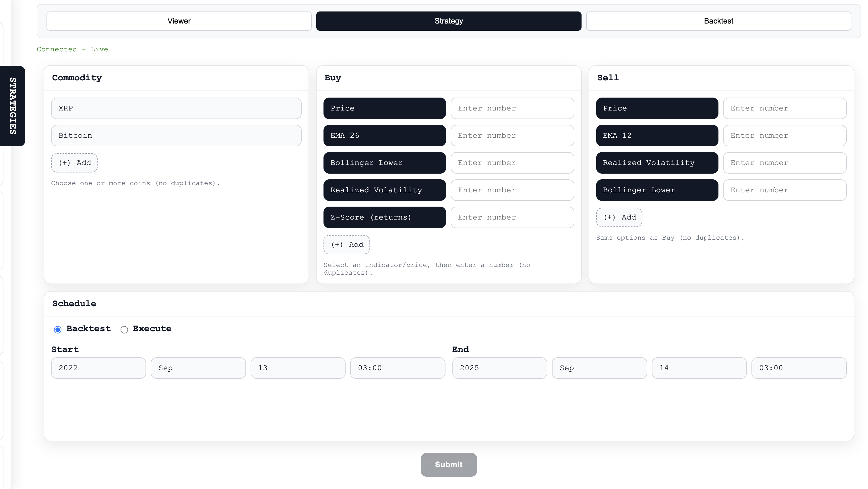Open the Bitcoin commodity dropdown
Viewport: 868px width, 489px height.
(x=176, y=136)
